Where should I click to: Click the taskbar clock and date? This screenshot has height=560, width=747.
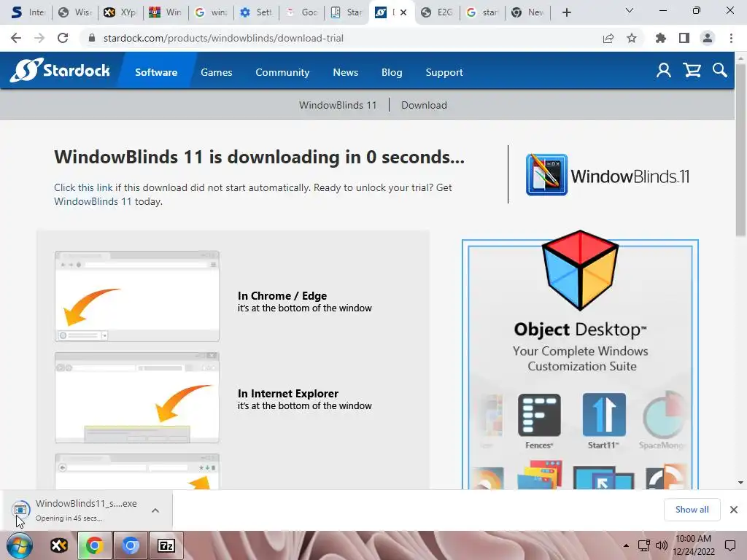[694, 545]
